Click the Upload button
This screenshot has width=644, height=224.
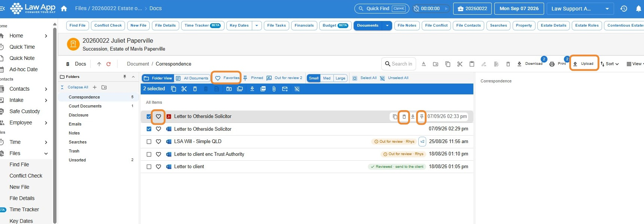584,64
